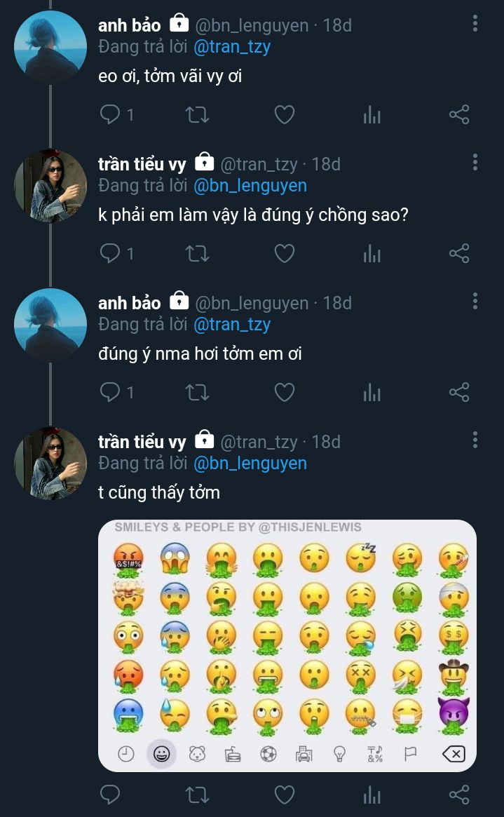Like the 'đúng ý nma hơi tởm' tweet
Viewport: 504px width, 817px height.
[284, 392]
